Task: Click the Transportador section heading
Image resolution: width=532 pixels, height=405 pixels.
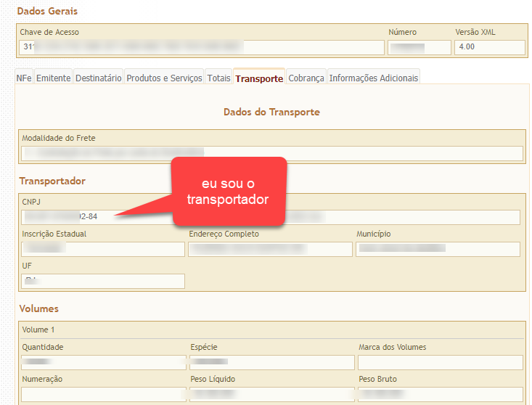Action: tap(52, 181)
